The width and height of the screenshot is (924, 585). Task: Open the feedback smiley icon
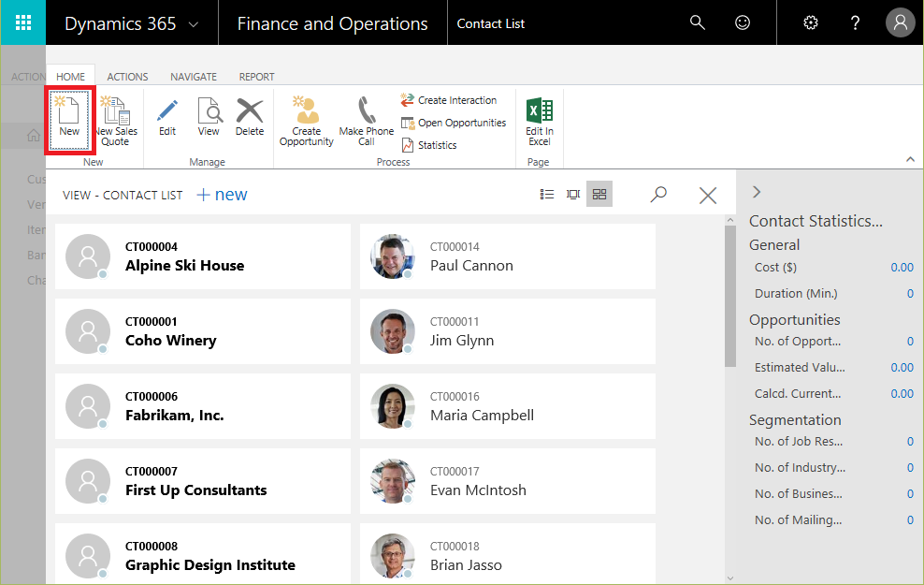[x=743, y=22]
